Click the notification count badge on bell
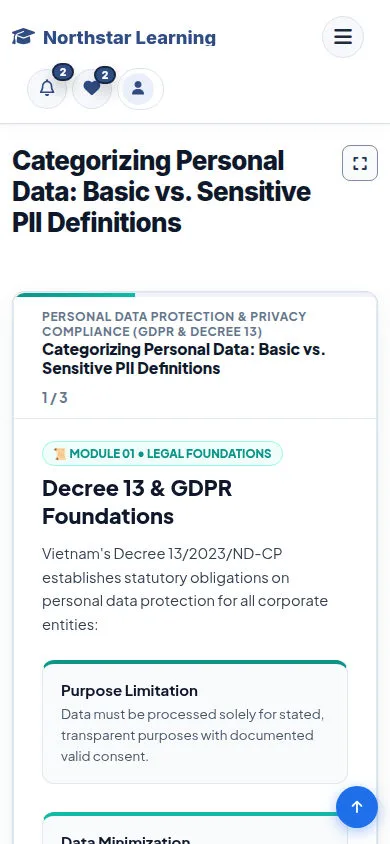 (63, 73)
